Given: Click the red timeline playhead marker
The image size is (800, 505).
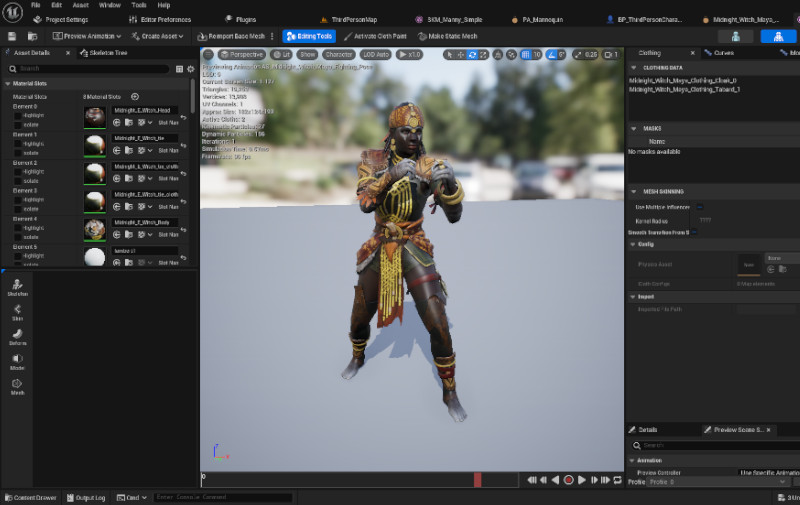Looking at the screenshot, I should (x=478, y=480).
